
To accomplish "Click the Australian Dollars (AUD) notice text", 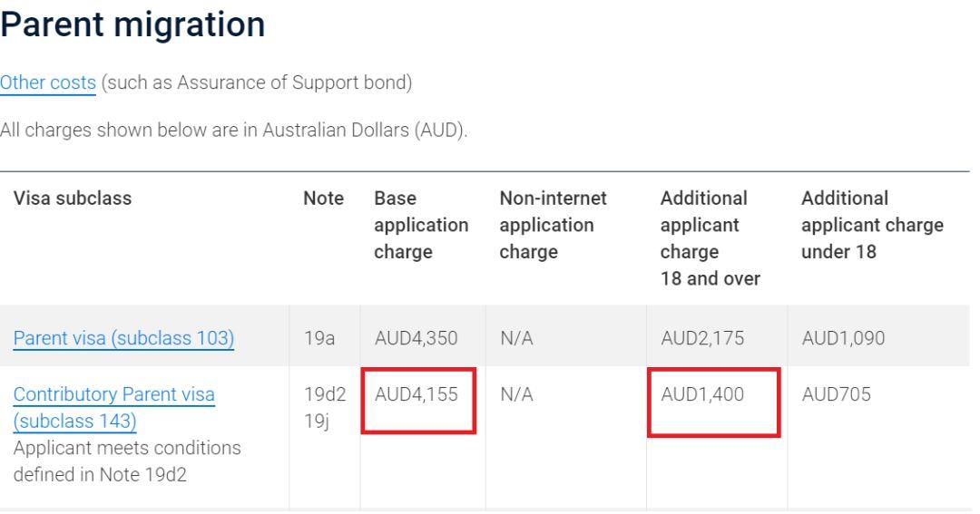I will click(x=234, y=130).
